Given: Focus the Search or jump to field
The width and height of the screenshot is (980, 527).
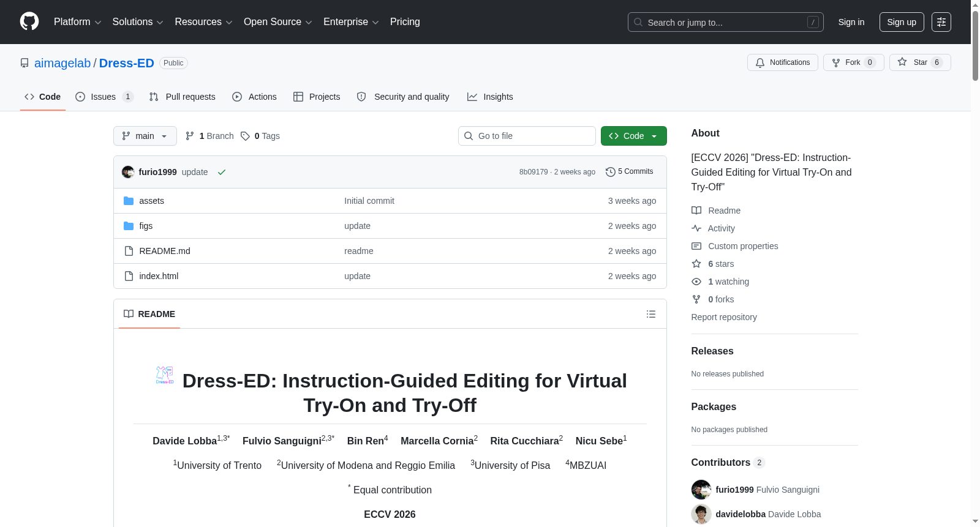Looking at the screenshot, I should click(x=725, y=22).
